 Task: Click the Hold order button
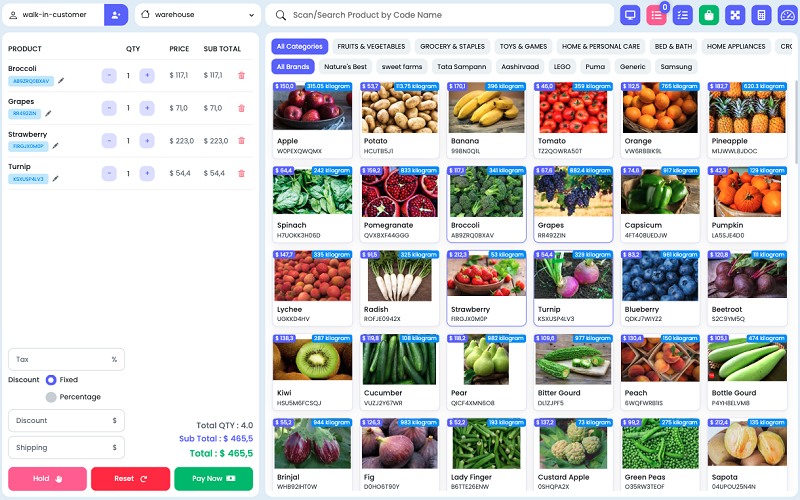(47, 479)
